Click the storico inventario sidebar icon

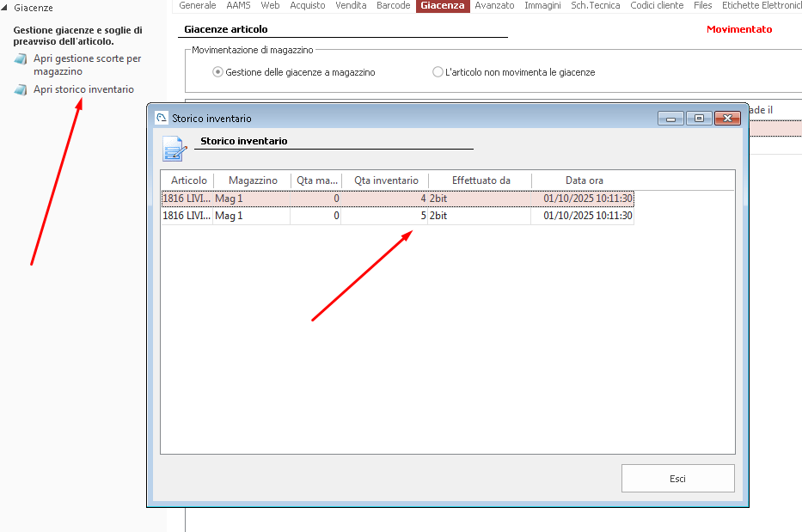point(21,89)
